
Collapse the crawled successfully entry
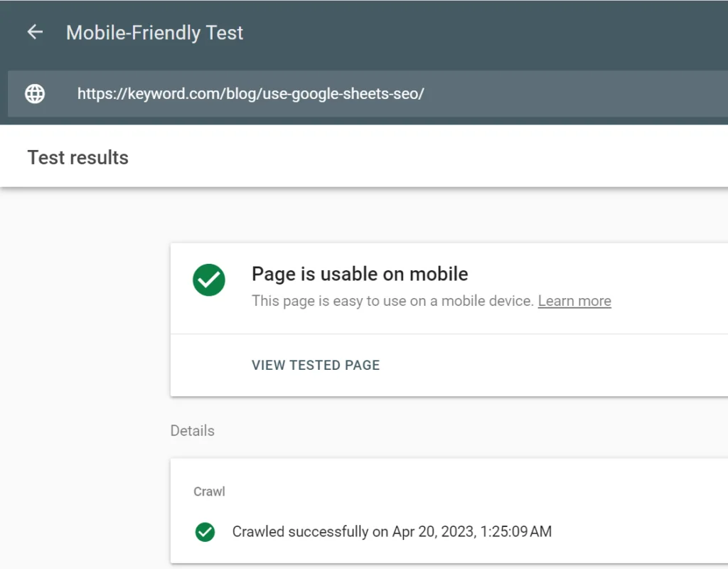click(x=391, y=531)
